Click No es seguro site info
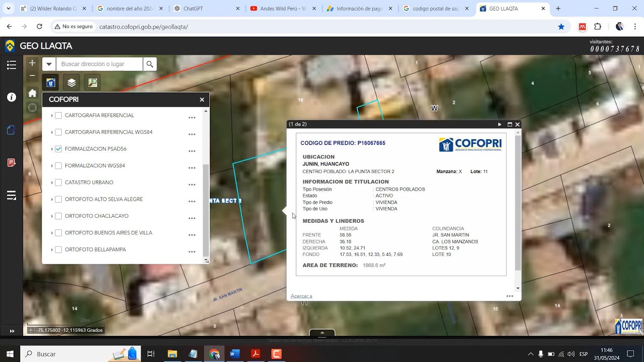The height and width of the screenshot is (362, 644). coord(73,27)
